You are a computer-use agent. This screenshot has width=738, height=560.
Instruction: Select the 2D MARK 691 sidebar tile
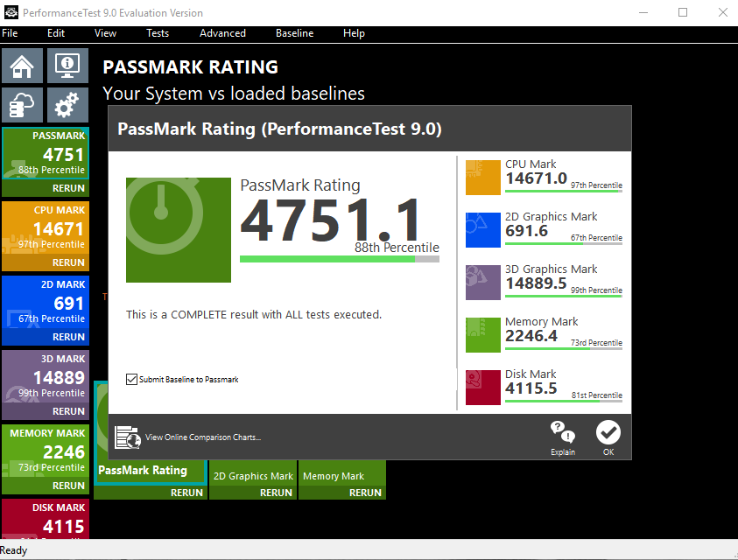[x=46, y=303]
